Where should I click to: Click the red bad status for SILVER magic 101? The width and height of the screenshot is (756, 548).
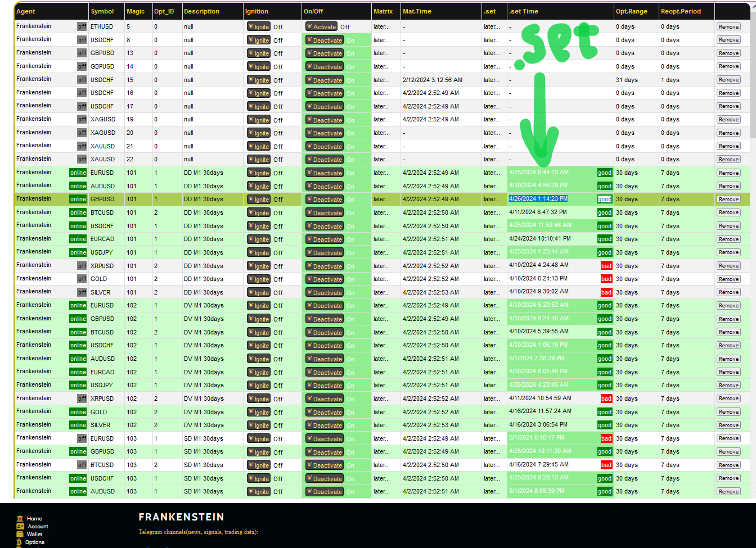click(x=606, y=292)
